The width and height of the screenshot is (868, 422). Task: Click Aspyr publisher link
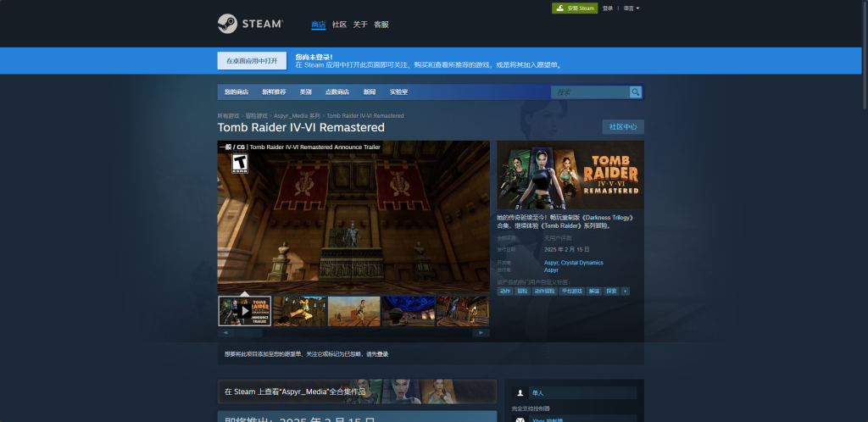point(551,270)
